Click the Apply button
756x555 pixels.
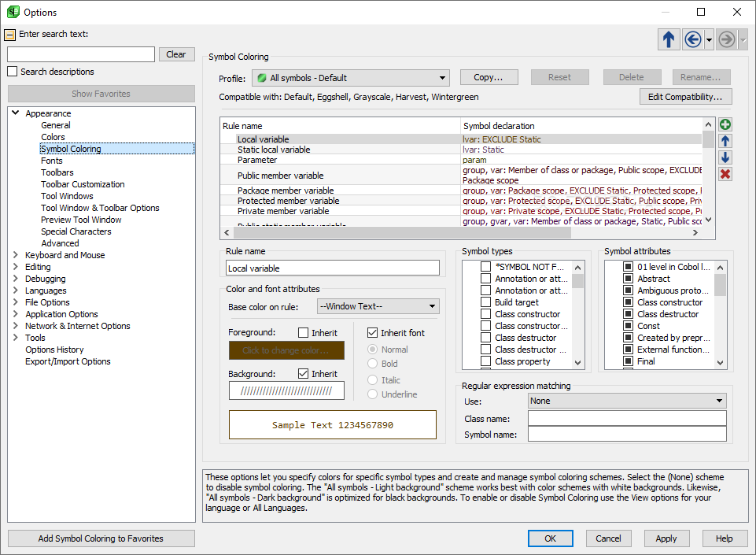[x=666, y=538]
